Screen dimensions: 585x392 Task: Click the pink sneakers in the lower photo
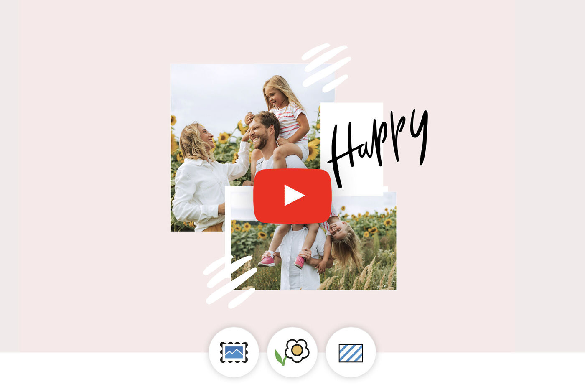pos(267,261)
